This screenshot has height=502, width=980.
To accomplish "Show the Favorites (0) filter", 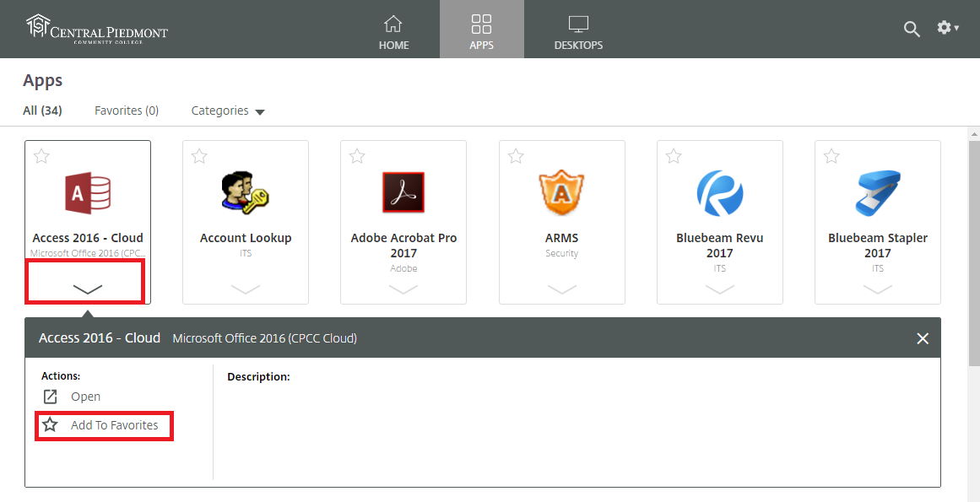I will [x=127, y=111].
